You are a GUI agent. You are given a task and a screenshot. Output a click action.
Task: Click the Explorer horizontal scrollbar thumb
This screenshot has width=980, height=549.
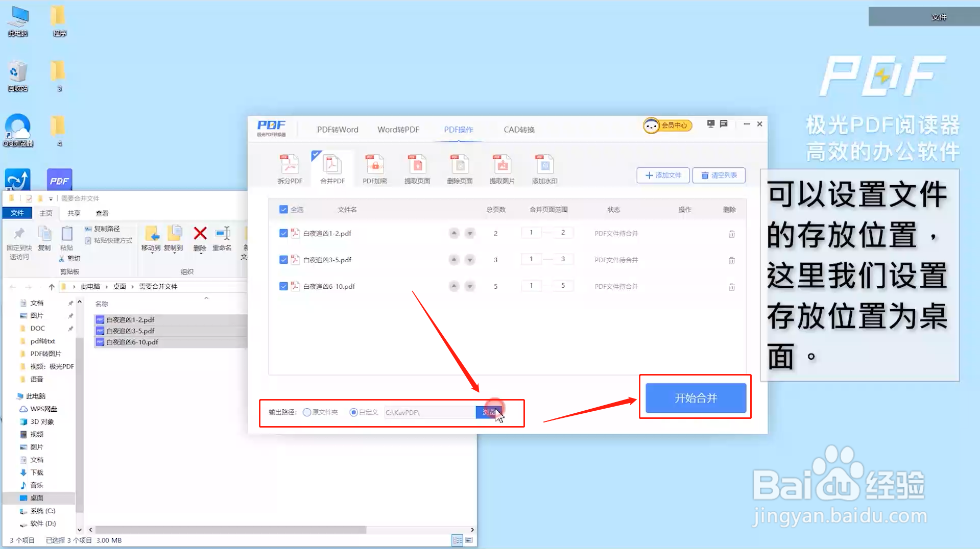click(x=230, y=530)
